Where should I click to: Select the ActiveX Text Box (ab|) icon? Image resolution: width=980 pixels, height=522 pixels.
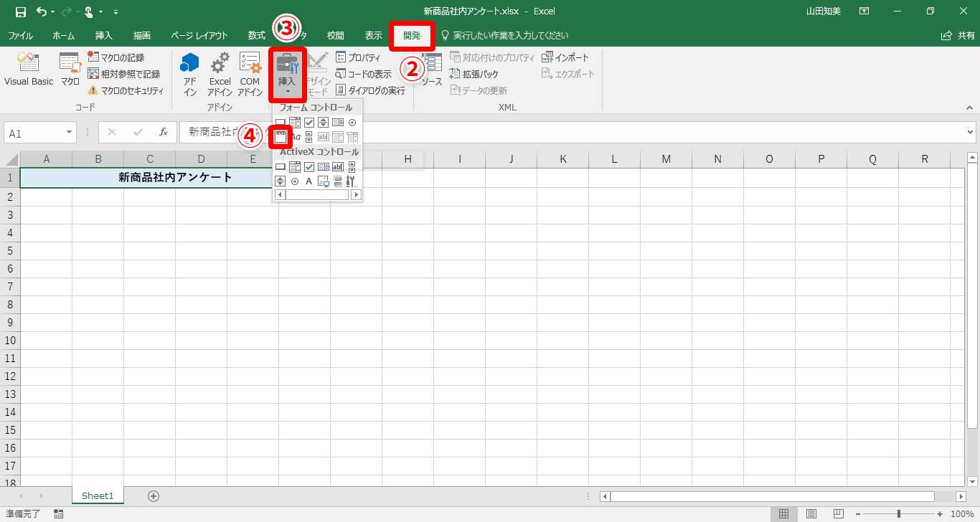[x=338, y=167]
